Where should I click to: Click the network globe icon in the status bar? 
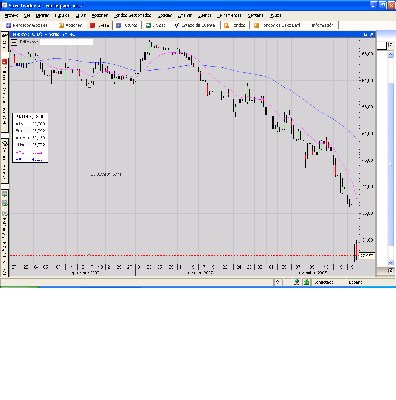point(296,283)
